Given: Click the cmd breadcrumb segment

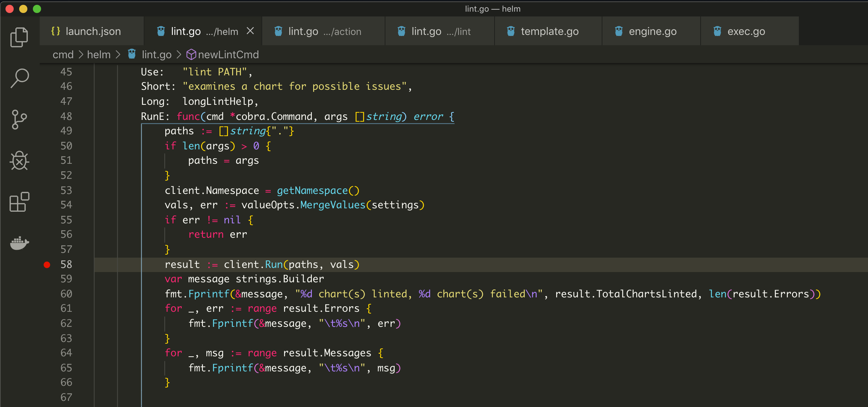Looking at the screenshot, I should click(x=63, y=54).
